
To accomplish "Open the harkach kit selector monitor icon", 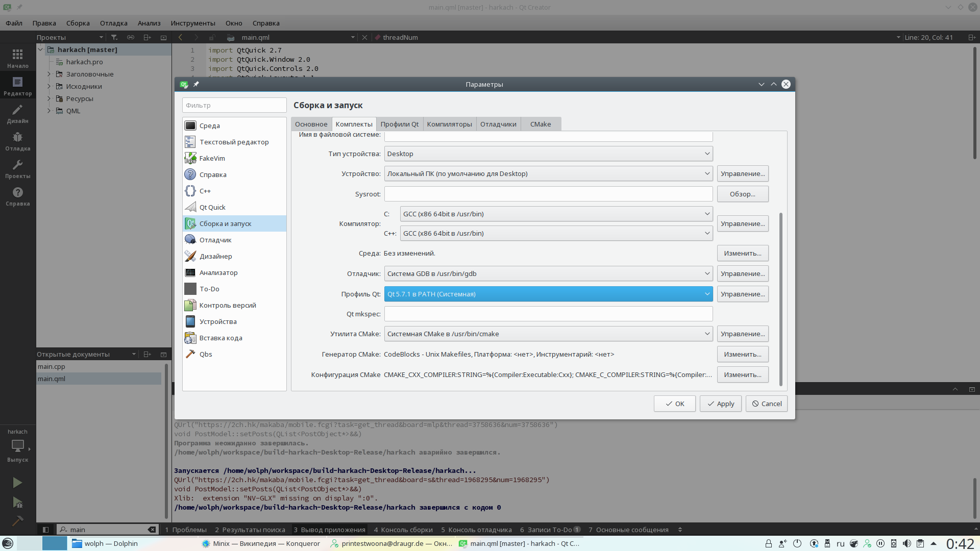I will click(18, 446).
